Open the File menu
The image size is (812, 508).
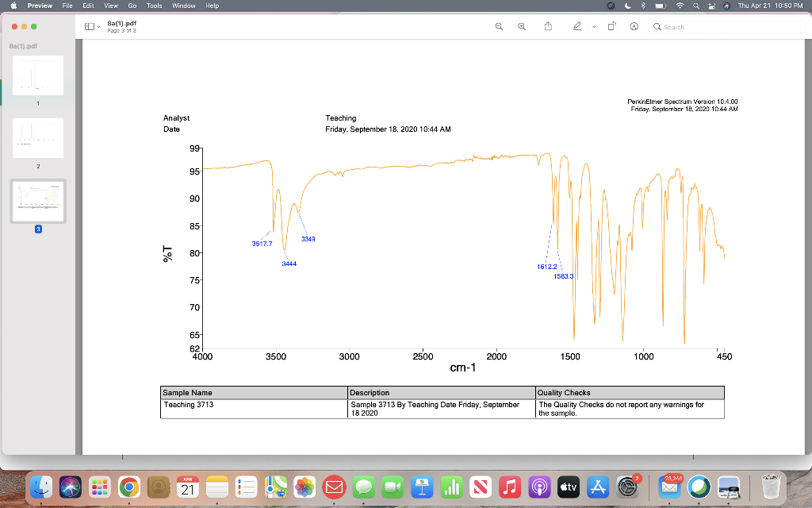point(67,6)
